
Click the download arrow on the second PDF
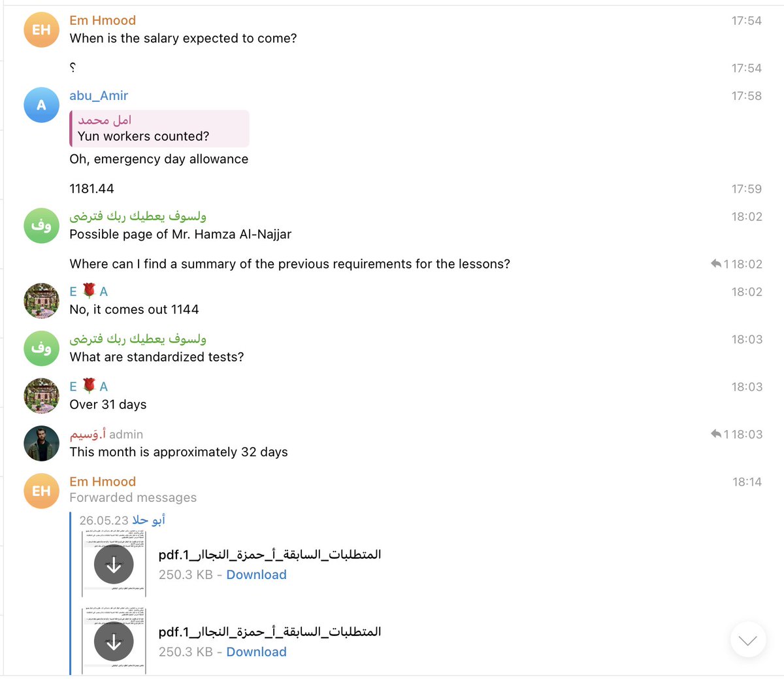114,641
